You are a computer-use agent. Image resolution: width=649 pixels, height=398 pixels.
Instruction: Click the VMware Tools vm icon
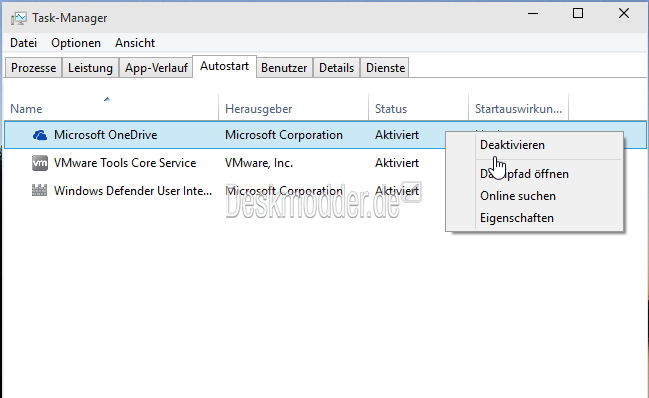40,163
